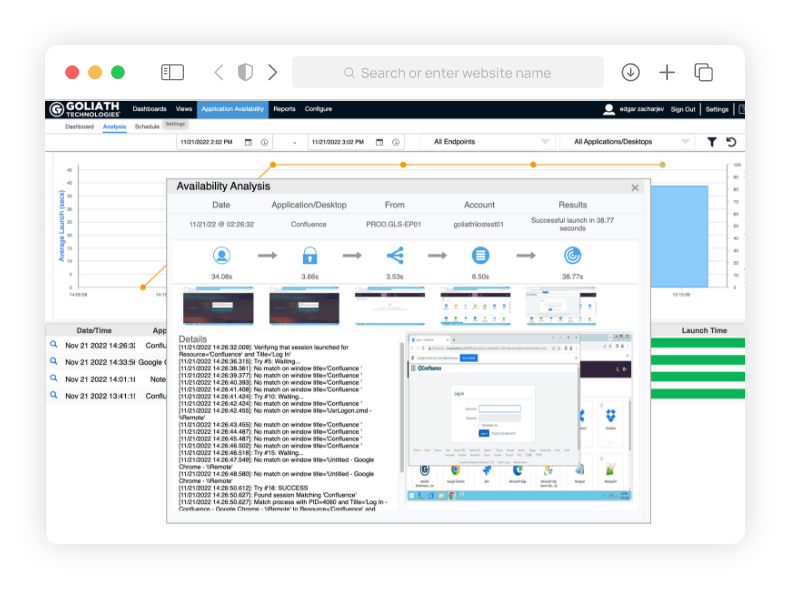Click the user profile avatar icon
This screenshot has height=589, width=790.
[609, 109]
